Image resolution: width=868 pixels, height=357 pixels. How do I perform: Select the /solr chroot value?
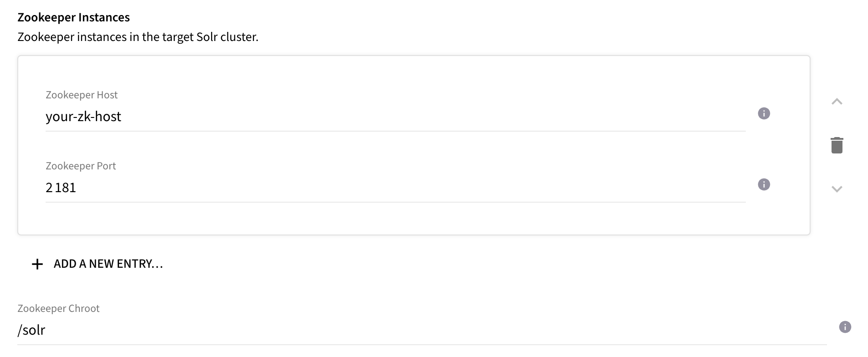[31, 330]
